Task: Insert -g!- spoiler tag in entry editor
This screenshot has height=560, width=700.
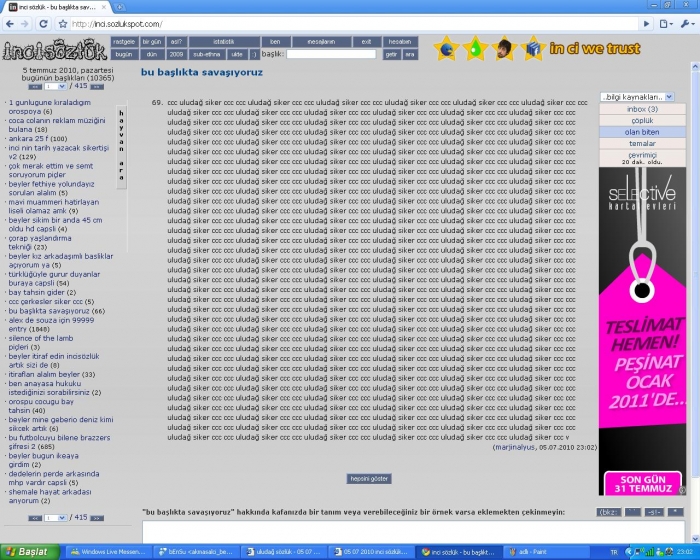Action: [654, 512]
